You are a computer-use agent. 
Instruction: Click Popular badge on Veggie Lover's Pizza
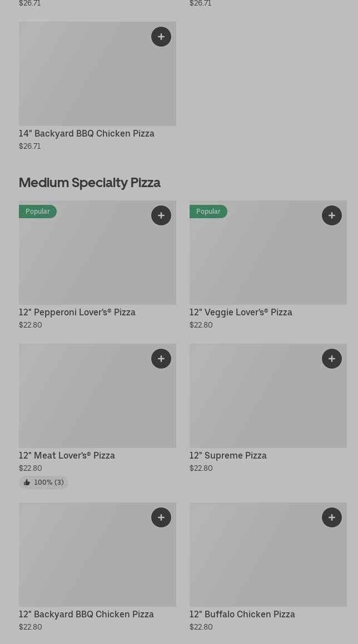[x=208, y=212]
